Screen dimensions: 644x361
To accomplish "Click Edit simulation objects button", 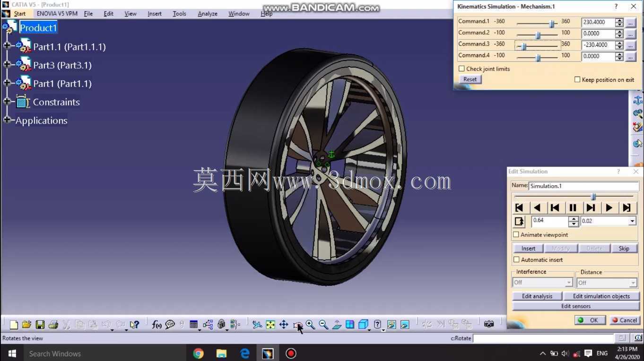I will tap(601, 296).
